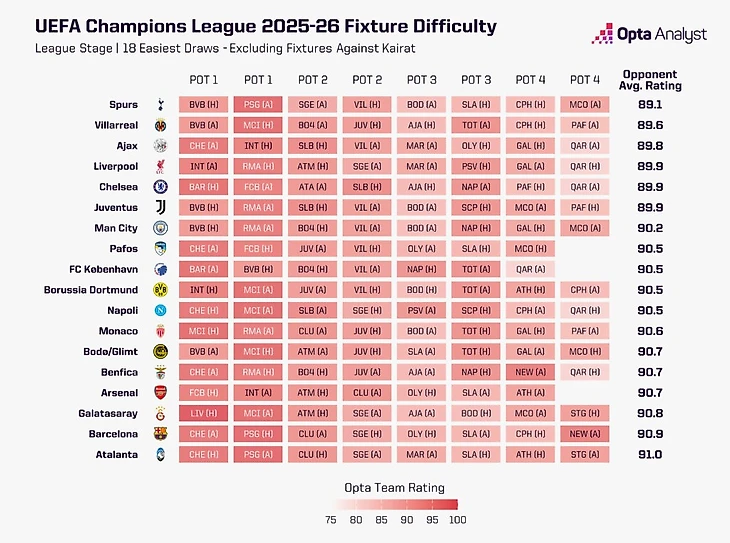Click Galatasaray's LIV (H) fixture cell
Viewport: 730px width, 543px height.
coord(203,413)
